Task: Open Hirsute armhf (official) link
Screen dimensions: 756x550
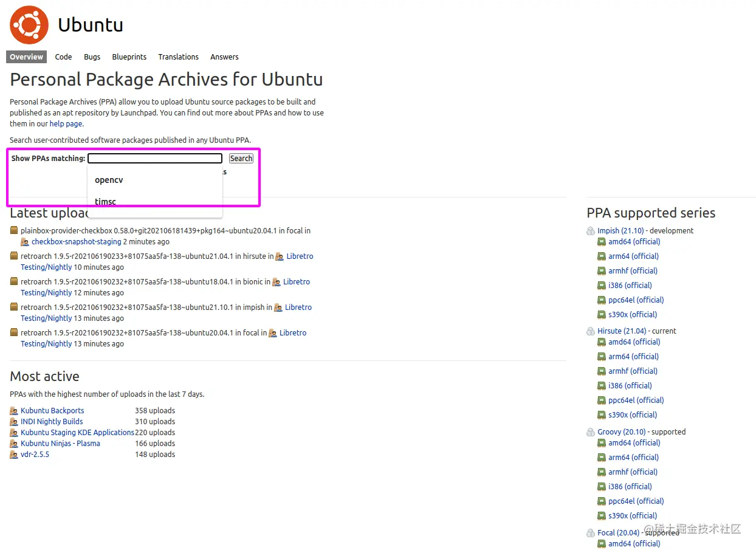Action: [633, 371]
